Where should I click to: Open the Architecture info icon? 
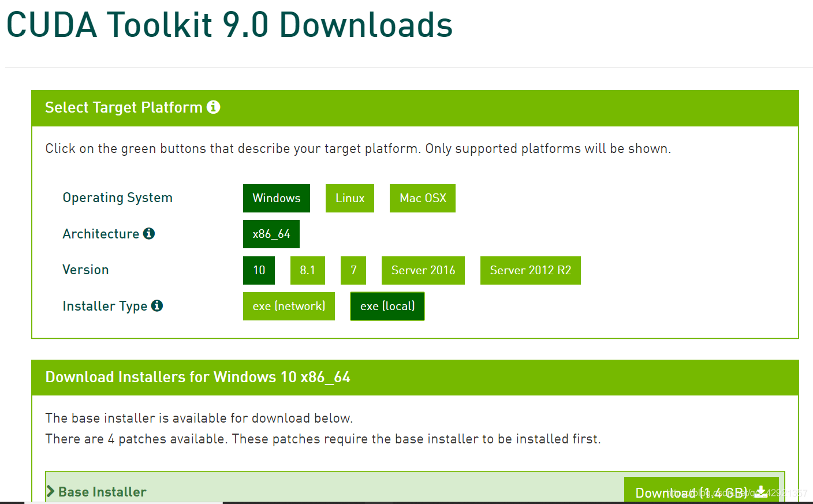pos(149,233)
